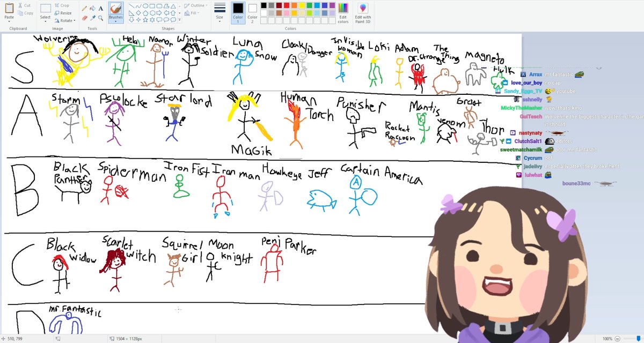Select the Eraser tool

click(84, 18)
